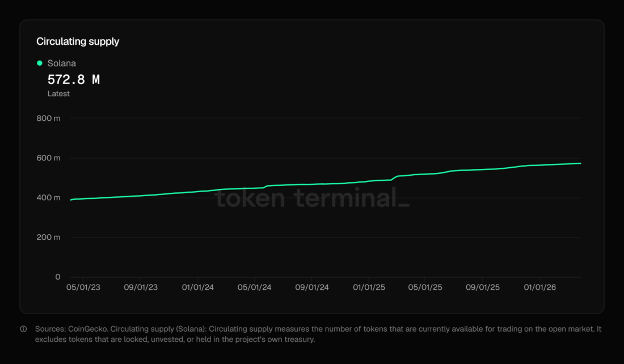
Task: Select the Circulating supply chart title
Action: tap(78, 41)
